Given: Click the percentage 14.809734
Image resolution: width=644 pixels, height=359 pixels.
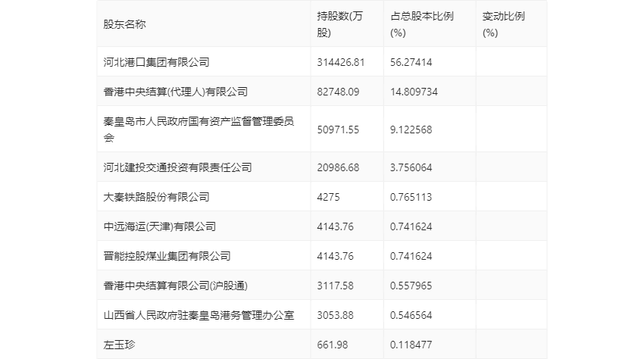Looking at the screenshot, I should point(414,92).
